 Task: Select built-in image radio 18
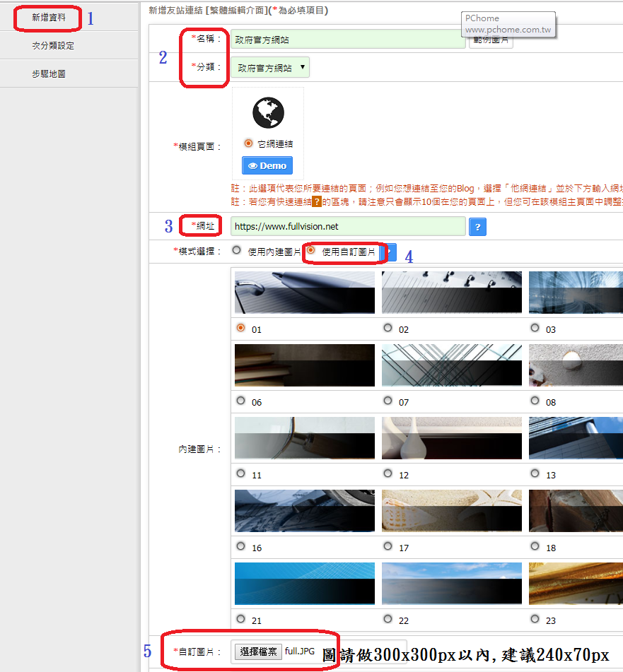535,546
